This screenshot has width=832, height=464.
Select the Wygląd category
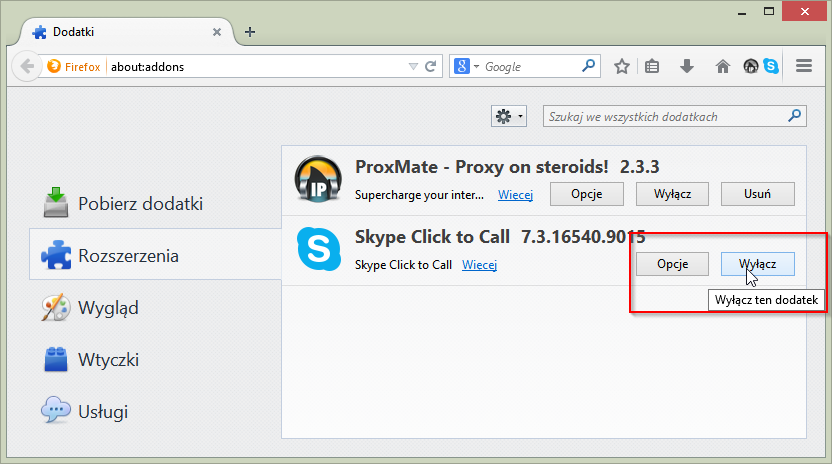[x=108, y=308]
